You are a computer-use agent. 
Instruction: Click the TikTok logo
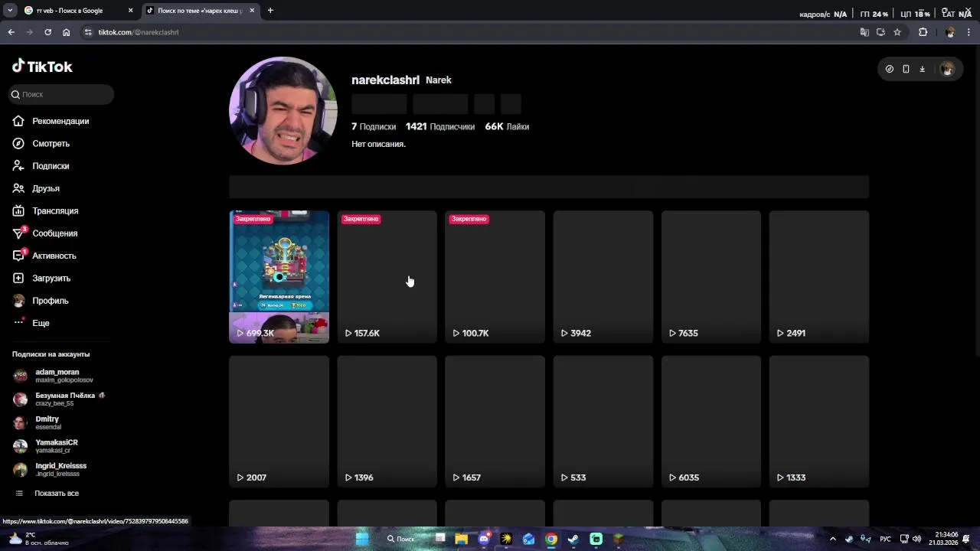point(42,67)
